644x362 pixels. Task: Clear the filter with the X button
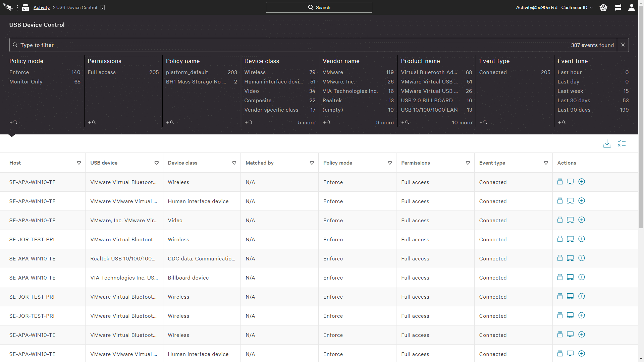[x=623, y=45]
